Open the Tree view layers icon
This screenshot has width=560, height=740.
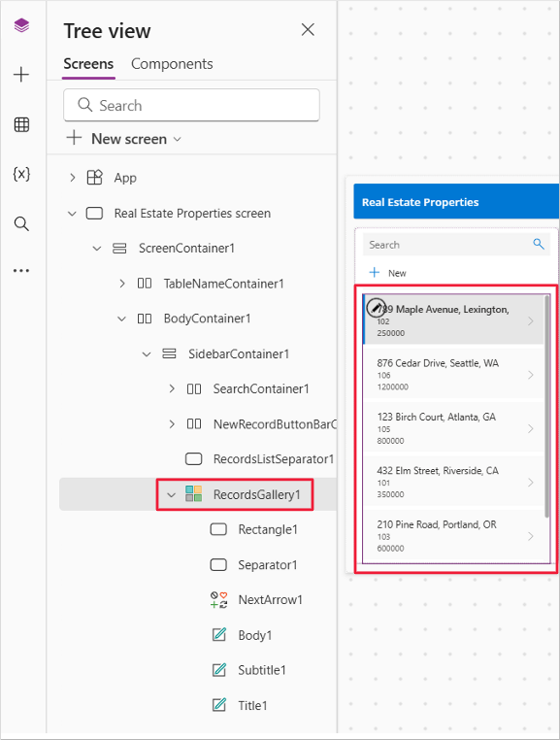click(21, 25)
